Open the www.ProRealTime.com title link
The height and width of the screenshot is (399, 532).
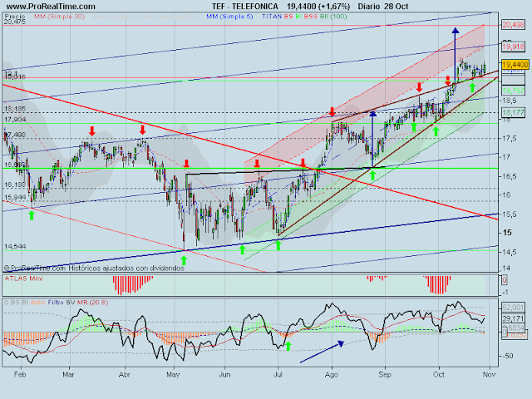pos(51,7)
